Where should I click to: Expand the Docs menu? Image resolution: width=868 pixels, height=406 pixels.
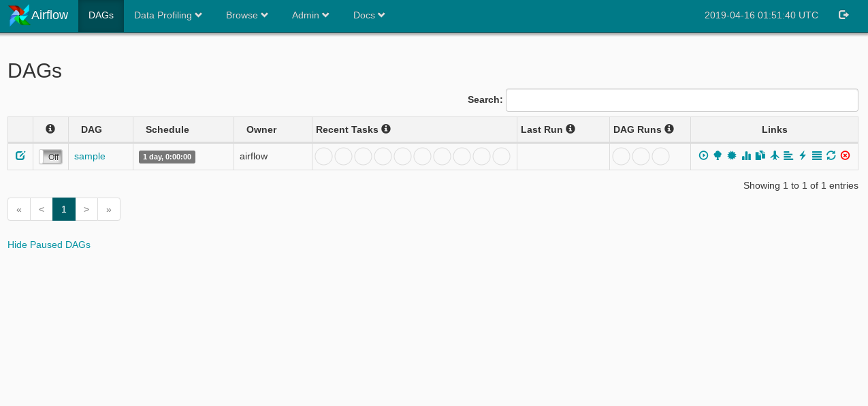click(369, 15)
